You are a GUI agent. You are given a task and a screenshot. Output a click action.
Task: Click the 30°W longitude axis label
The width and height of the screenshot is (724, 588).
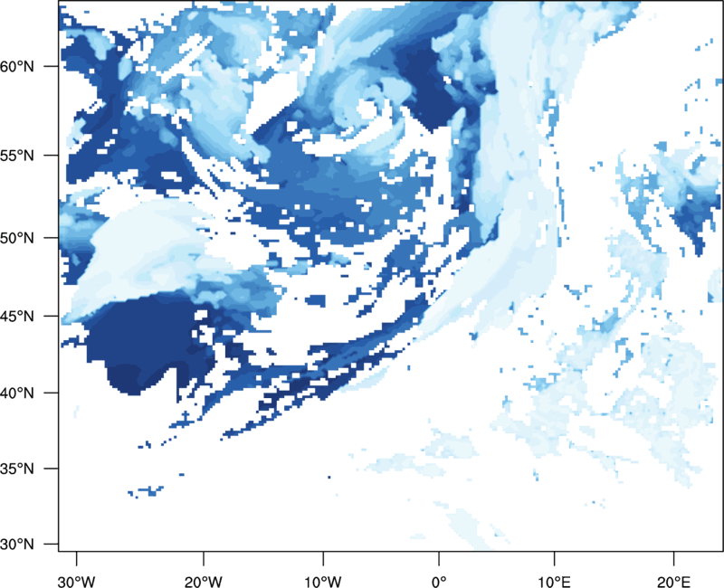tap(77, 582)
